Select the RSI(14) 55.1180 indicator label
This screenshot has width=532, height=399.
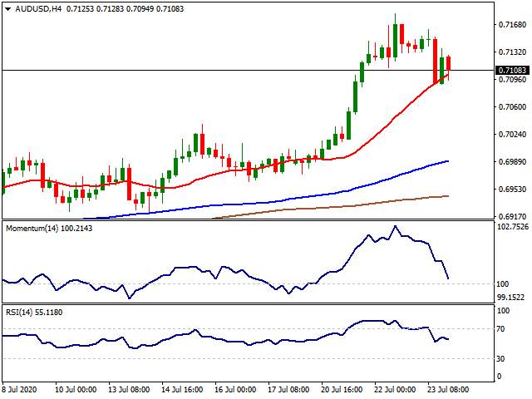pos(34,313)
